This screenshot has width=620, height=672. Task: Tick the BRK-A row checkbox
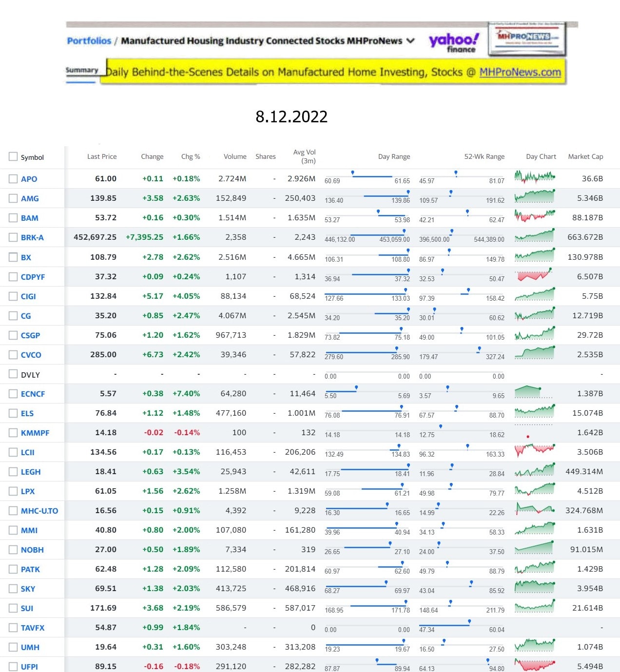(x=13, y=237)
